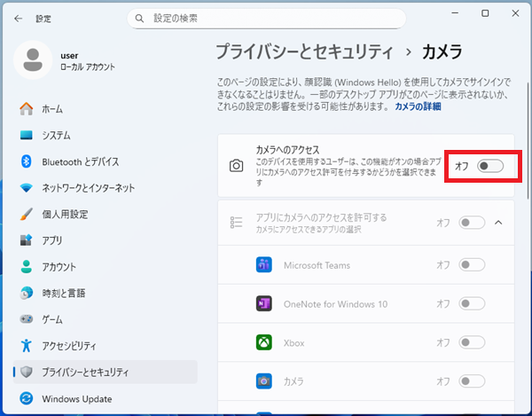Click the back arrow icon
The width and height of the screenshot is (532, 416).
tap(19, 19)
